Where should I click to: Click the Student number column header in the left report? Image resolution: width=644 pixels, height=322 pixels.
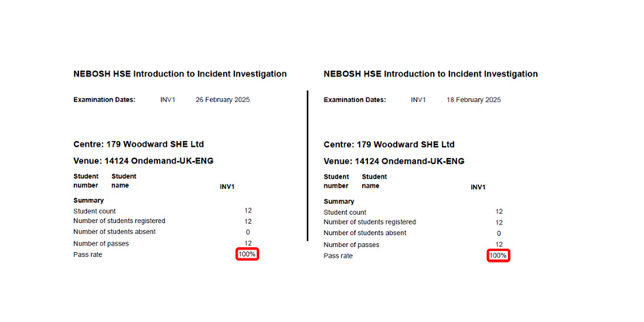[x=86, y=180]
